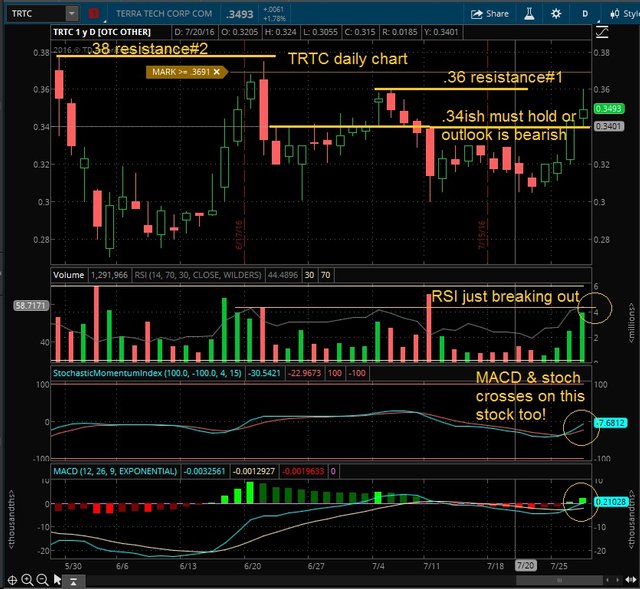
Task: Open the Studies flask icon
Action: pyautogui.click(x=529, y=14)
